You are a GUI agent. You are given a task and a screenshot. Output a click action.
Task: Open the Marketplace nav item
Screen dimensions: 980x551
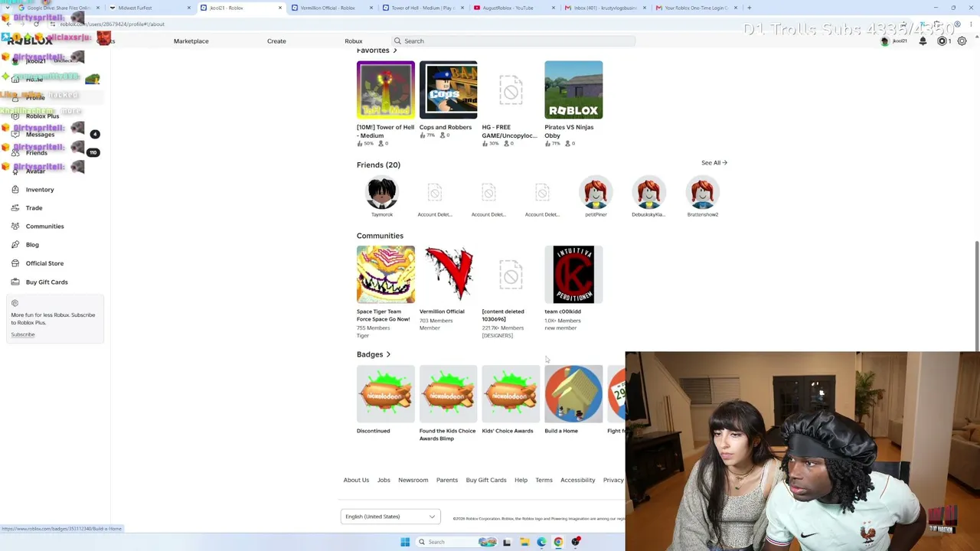coord(191,41)
